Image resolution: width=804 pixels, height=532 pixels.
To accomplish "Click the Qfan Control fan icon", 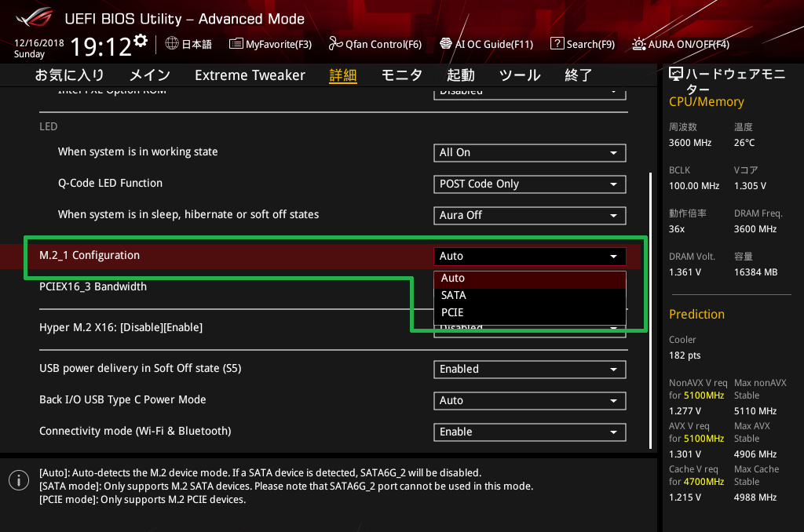I will click(x=335, y=44).
